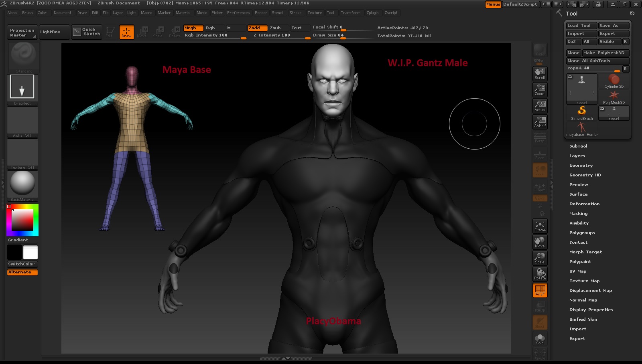Screen dimensions: 642x364
Task: Toggle PolyF polyframe display
Action: point(540,290)
